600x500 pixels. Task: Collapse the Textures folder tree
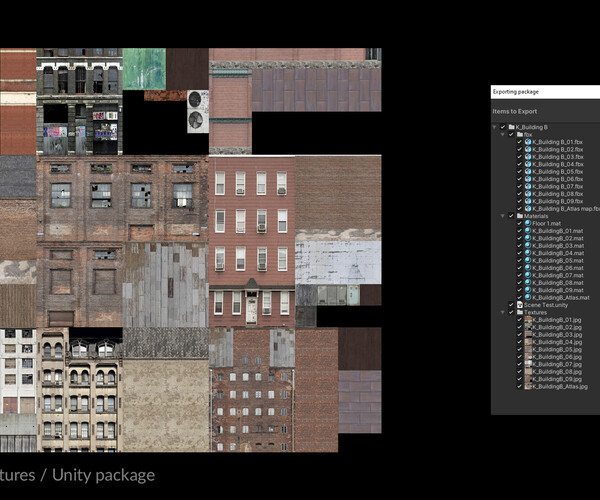pyautogui.click(x=502, y=313)
